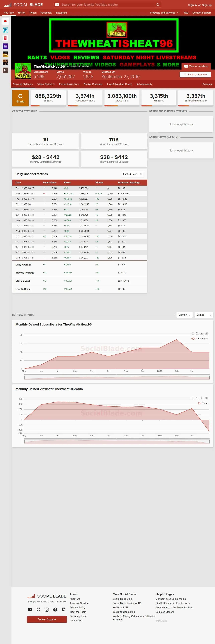Open the Monthly interval dropdown
Screen dimensions: 215x644
tap(185, 315)
